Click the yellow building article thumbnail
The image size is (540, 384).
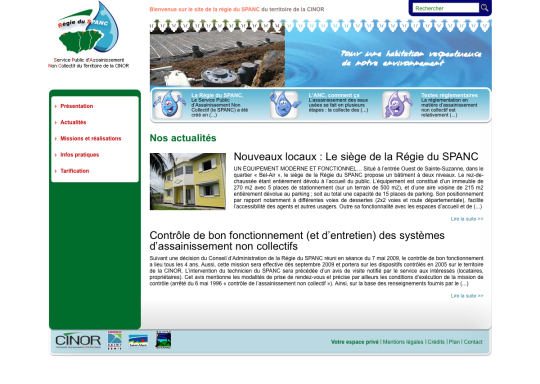click(x=188, y=181)
